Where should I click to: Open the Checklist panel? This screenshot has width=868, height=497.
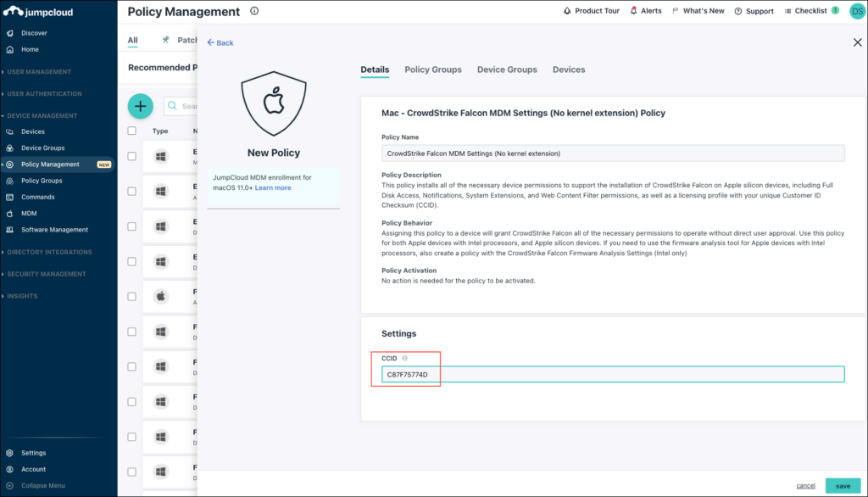click(x=810, y=10)
